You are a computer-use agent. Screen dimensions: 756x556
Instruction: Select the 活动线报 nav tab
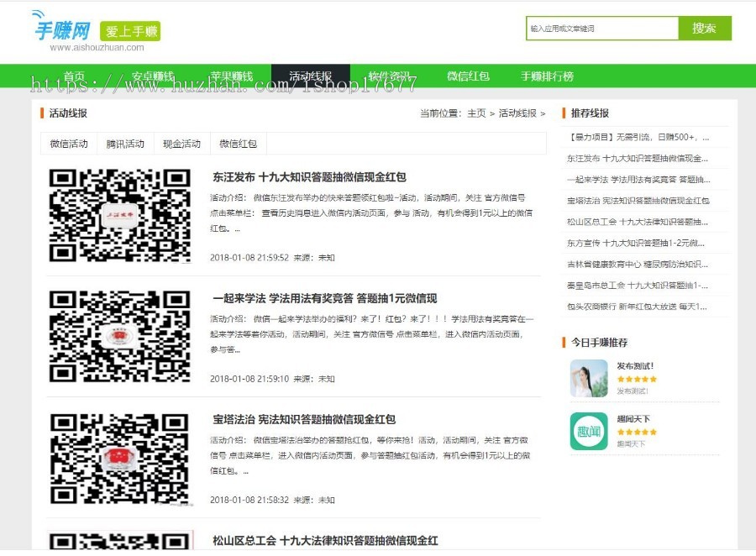pos(311,76)
